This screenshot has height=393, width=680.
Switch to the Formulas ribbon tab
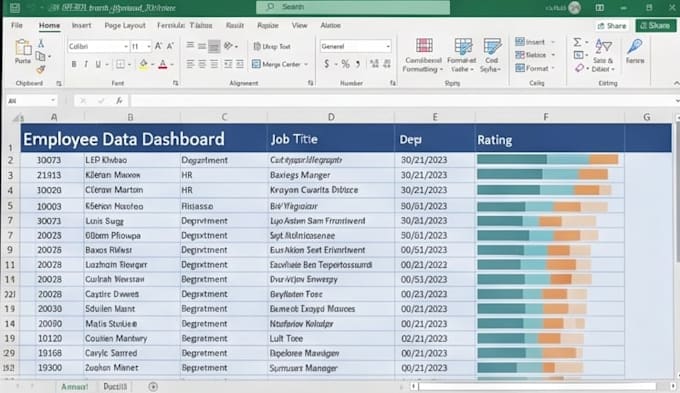coord(170,25)
